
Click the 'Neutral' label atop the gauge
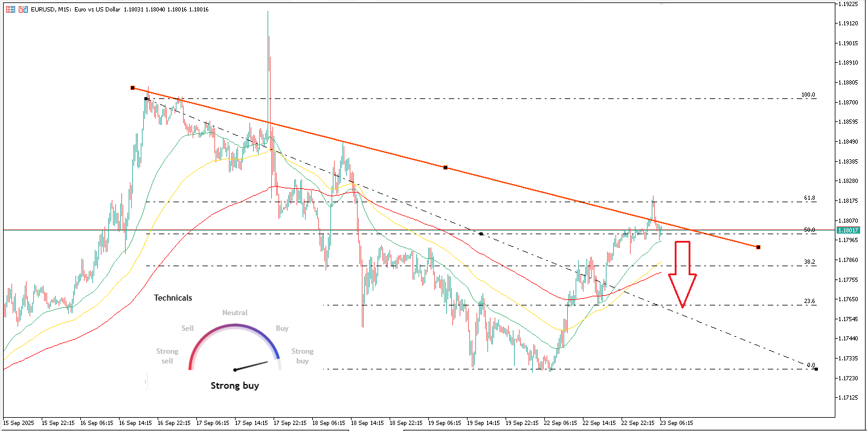coord(234,313)
